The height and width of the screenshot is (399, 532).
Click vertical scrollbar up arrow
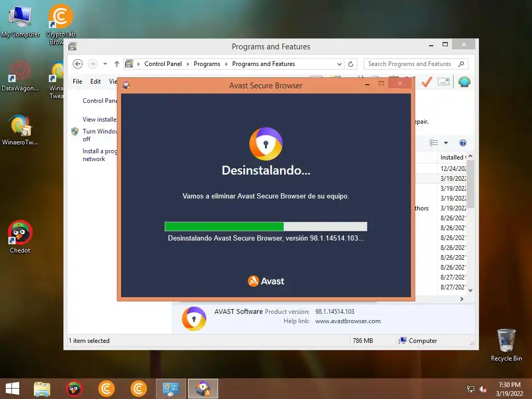pos(470,156)
